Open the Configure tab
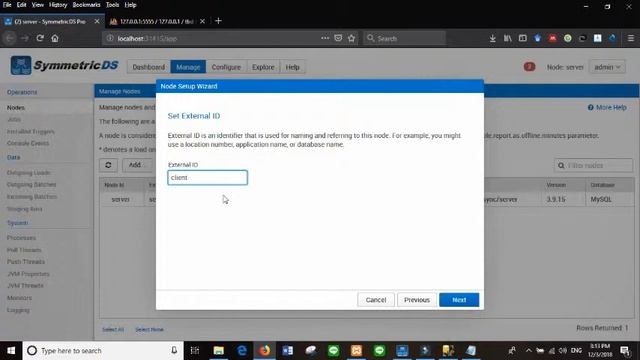The width and height of the screenshot is (640, 360). (226, 67)
